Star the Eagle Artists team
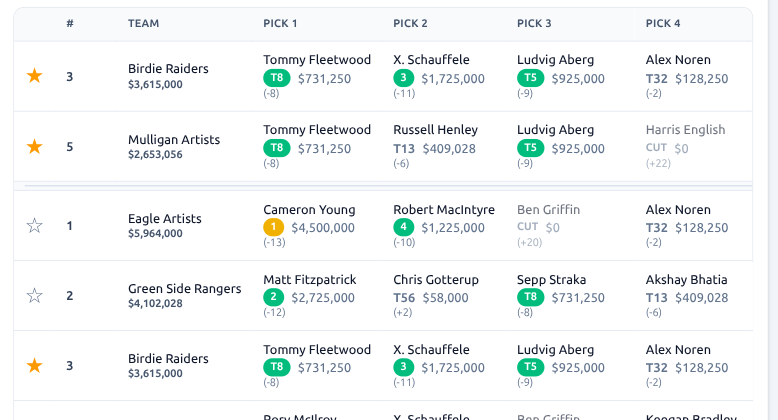This screenshot has width=778, height=420. [x=34, y=226]
